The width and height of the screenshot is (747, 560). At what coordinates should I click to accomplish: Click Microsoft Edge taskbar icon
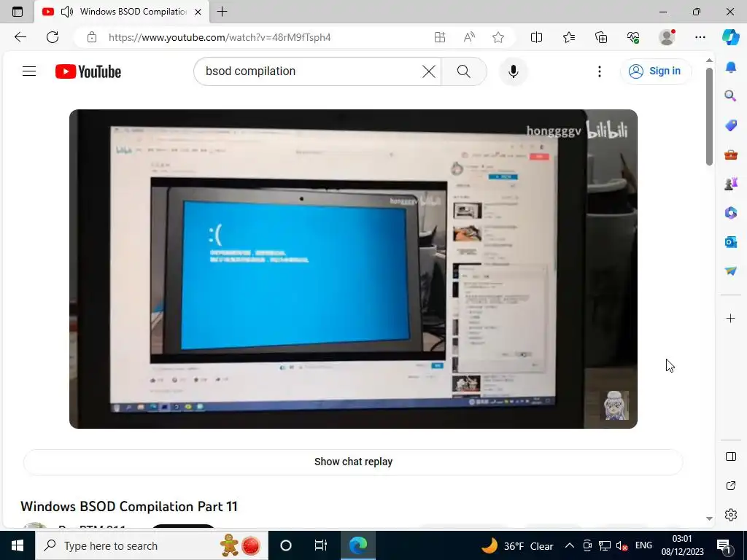pos(358,545)
